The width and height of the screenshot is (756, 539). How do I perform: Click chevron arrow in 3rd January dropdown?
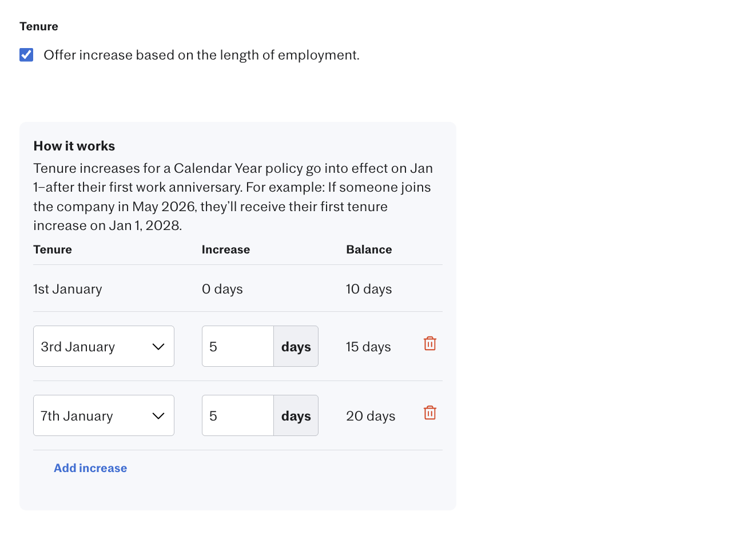pyautogui.click(x=158, y=347)
